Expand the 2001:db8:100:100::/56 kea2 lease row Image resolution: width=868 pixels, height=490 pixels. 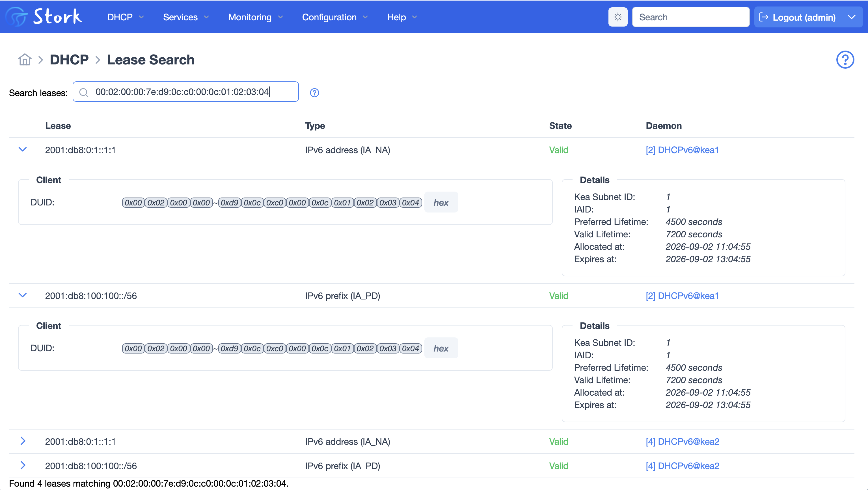pyautogui.click(x=23, y=465)
